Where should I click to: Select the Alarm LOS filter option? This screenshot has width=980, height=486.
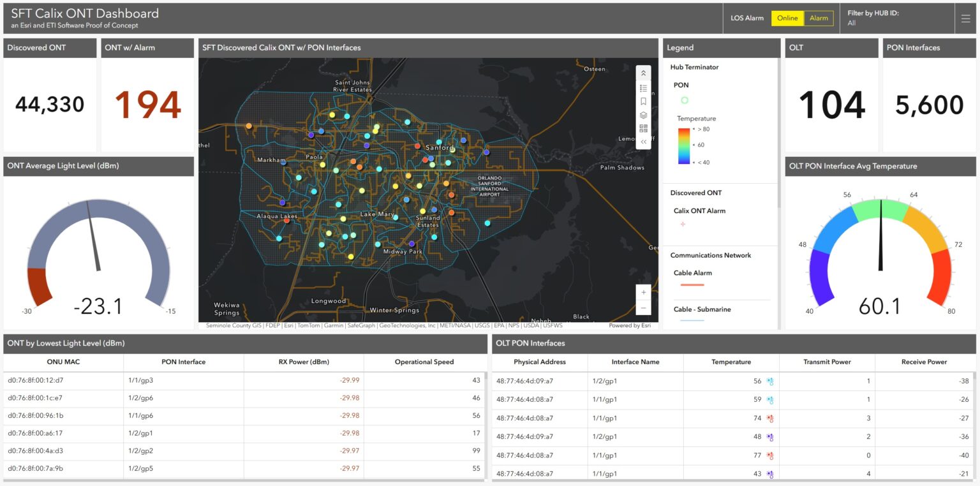[x=819, y=18]
